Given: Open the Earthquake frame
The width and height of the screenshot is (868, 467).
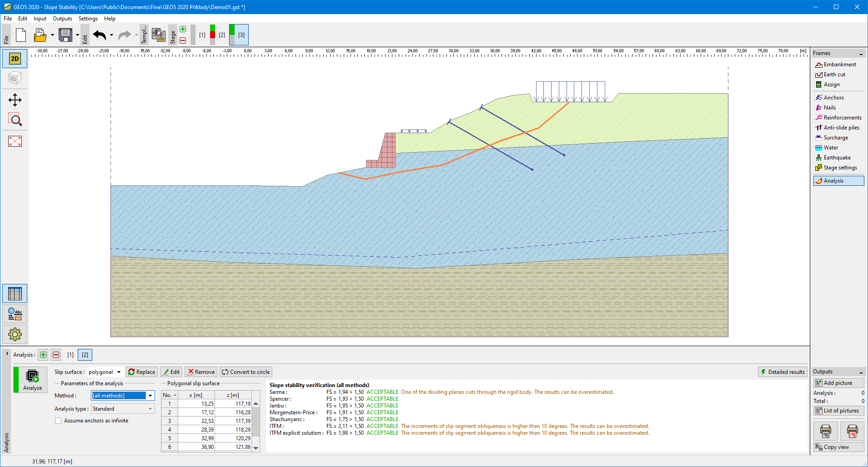Looking at the screenshot, I should [x=838, y=158].
